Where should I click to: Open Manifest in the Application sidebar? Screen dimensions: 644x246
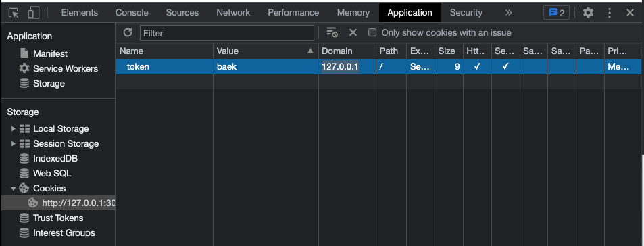pos(50,54)
